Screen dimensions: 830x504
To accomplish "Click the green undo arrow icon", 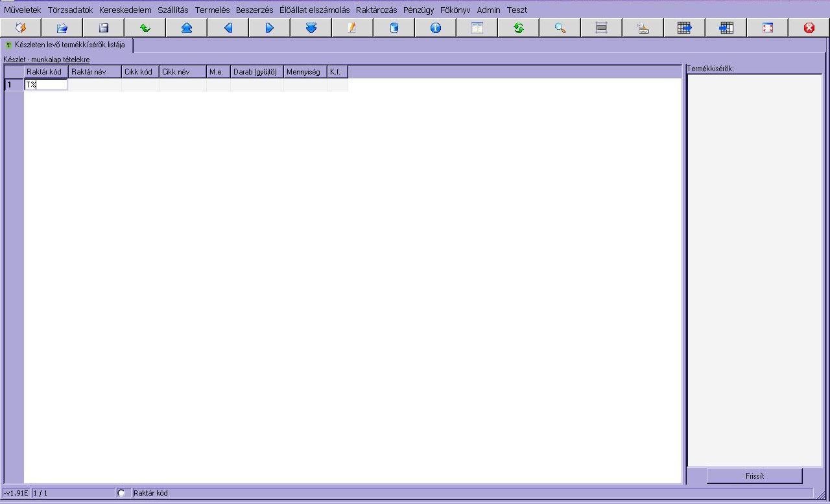I will click(145, 28).
